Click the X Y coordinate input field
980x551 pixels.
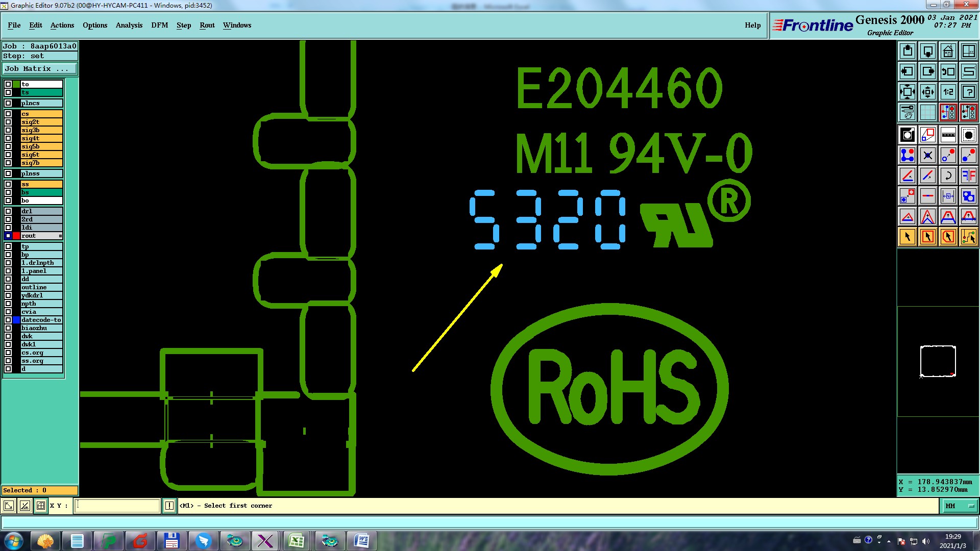coord(117,506)
